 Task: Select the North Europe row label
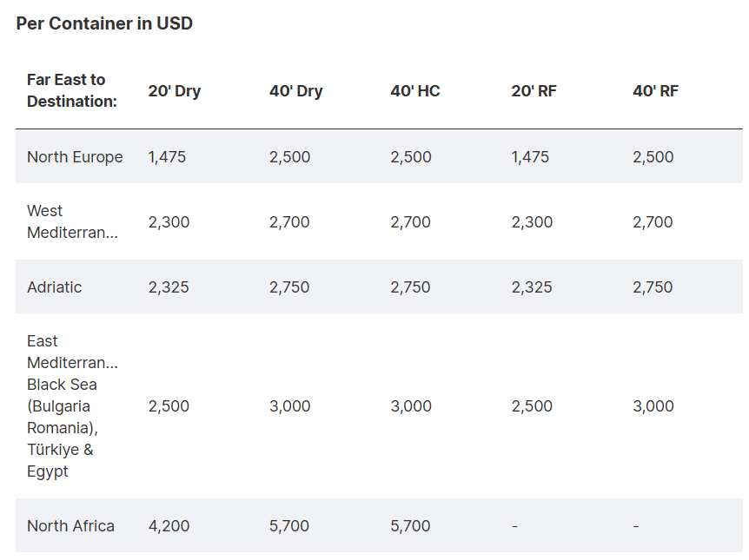click(75, 156)
